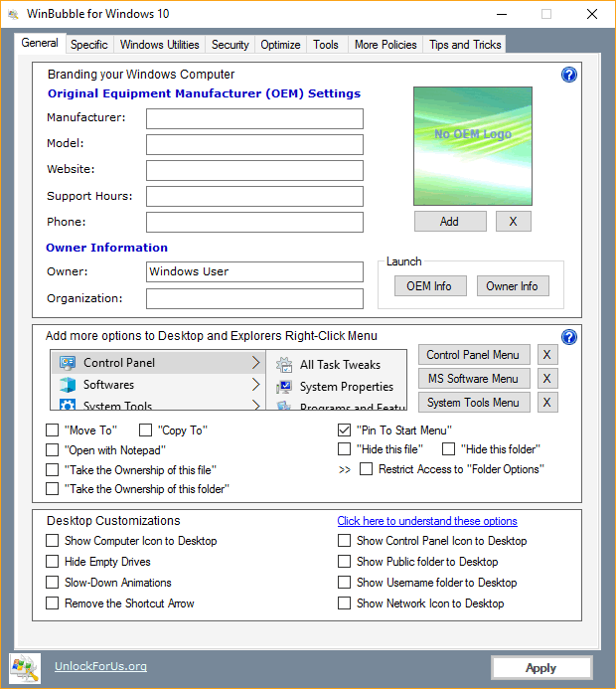Remove Control Panel Menu with its X
This screenshot has width=616, height=689.
547,355
